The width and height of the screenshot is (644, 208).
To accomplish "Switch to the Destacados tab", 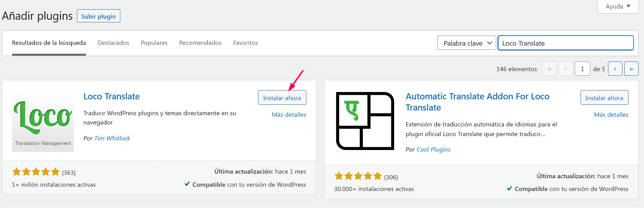I will click(x=113, y=43).
